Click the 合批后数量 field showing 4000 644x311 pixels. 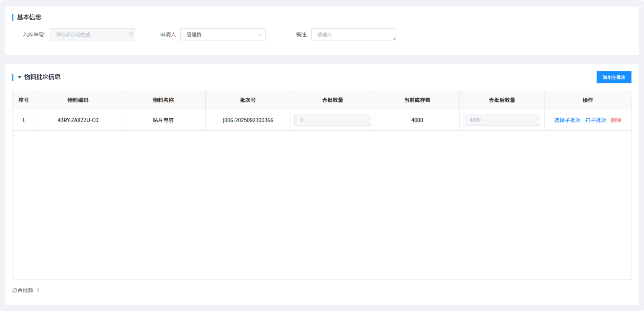pos(501,120)
